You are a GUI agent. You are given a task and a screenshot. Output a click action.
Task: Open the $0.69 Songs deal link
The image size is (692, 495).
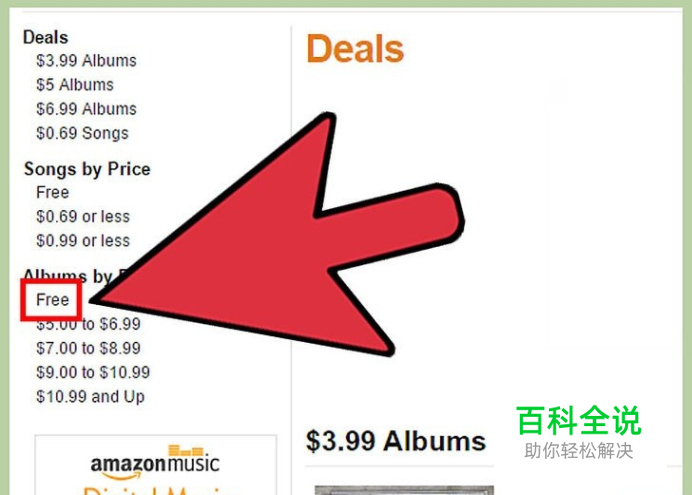(x=83, y=133)
